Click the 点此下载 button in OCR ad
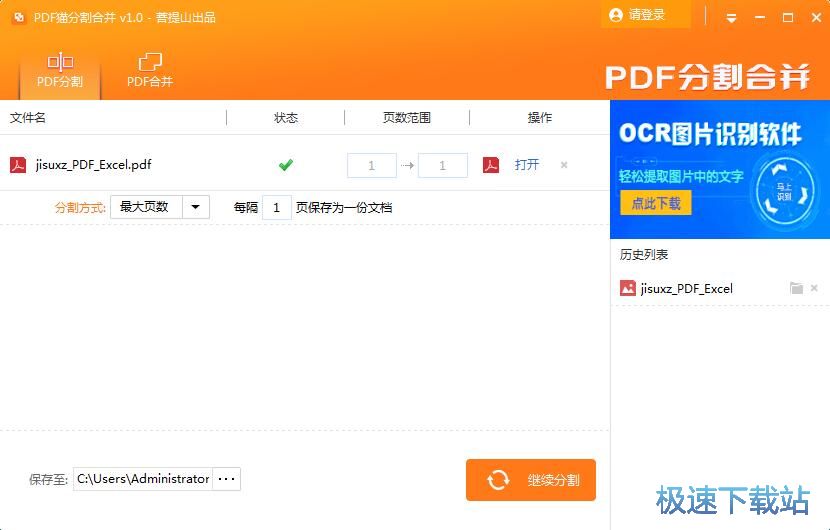The image size is (830, 530). [656, 203]
